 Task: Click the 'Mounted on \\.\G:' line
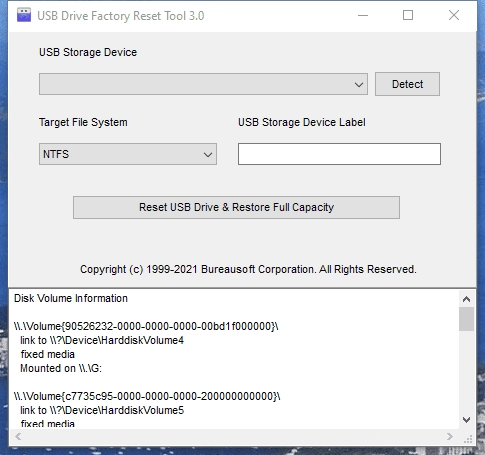tap(61, 368)
